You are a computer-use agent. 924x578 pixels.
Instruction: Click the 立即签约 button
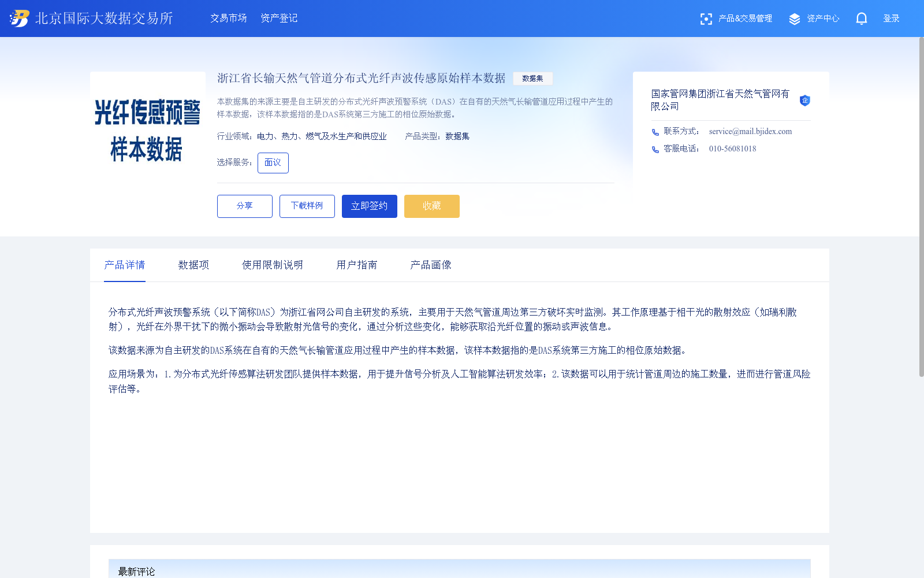point(370,206)
